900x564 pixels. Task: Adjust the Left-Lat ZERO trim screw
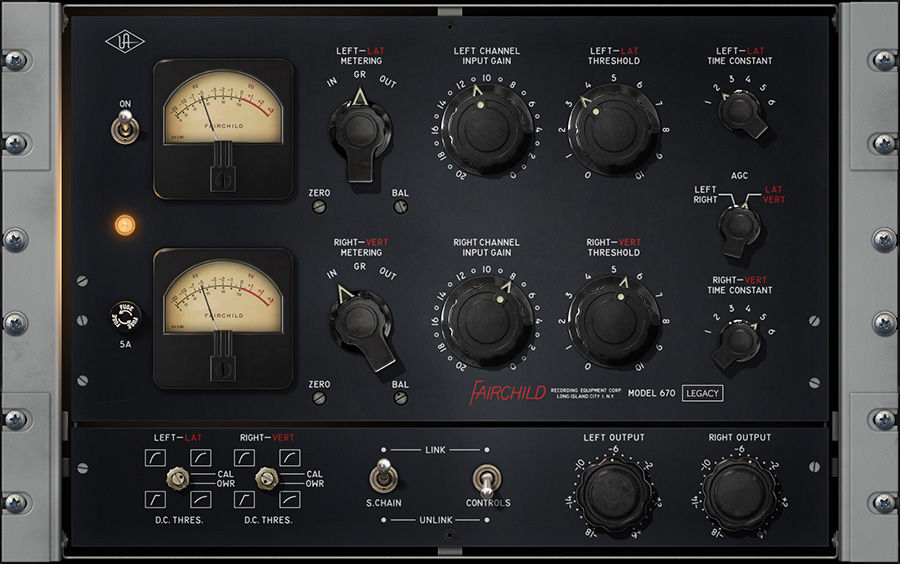(319, 207)
